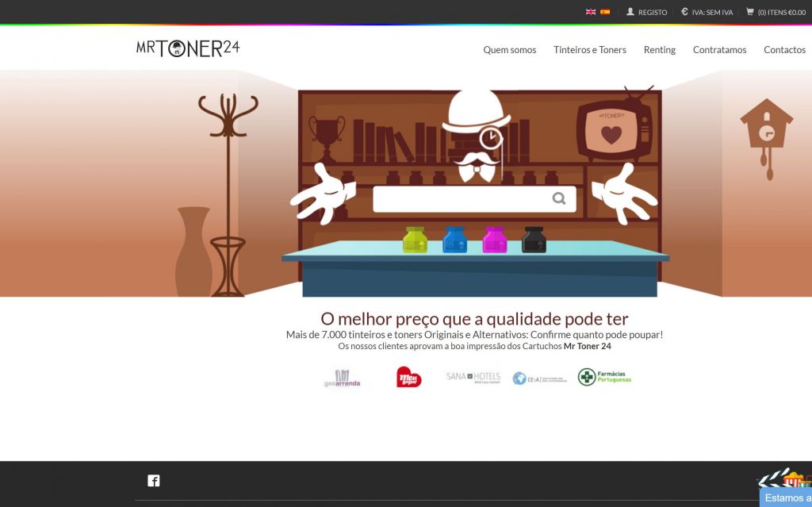Expand the Estamos chat widget
The height and width of the screenshot is (507, 812).
(787, 497)
